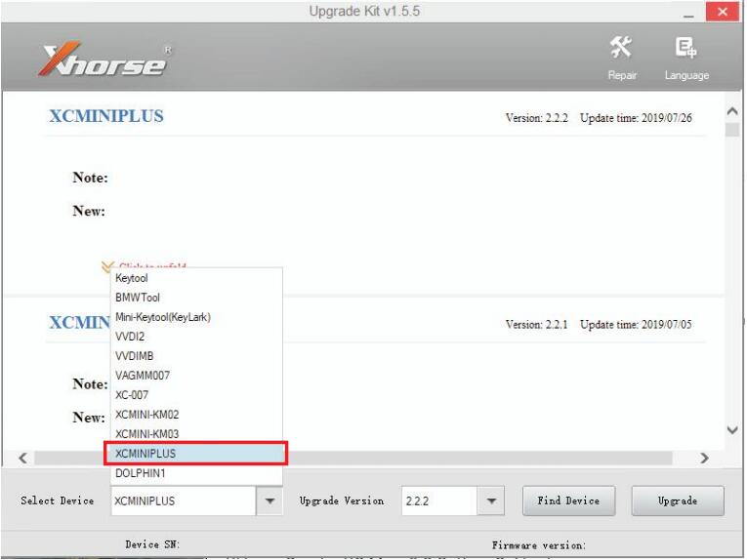The width and height of the screenshot is (747, 560).
Task: Click the vertical scrollbar down arrow
Action: click(733, 430)
